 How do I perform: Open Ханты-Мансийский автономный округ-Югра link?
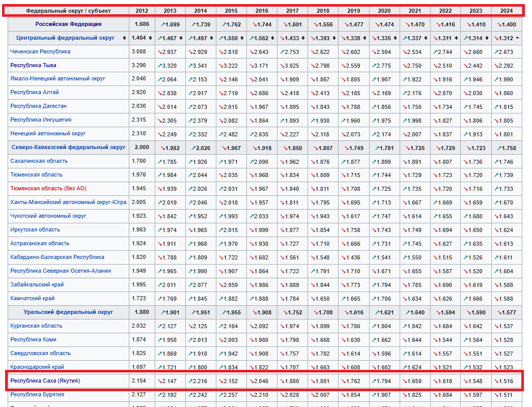coord(68,202)
